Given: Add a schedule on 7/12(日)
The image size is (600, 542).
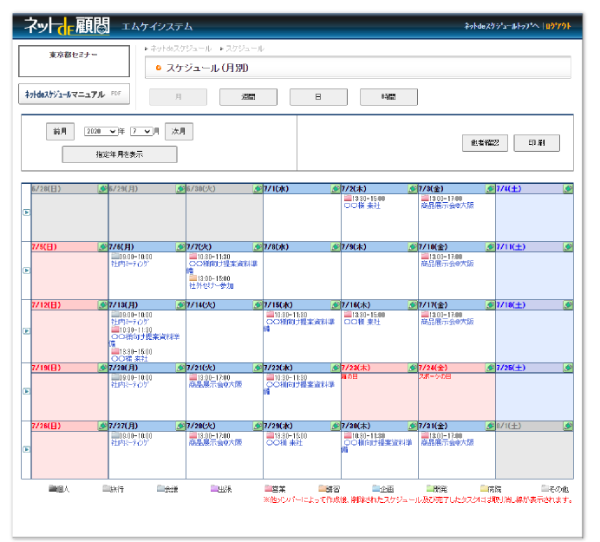Looking at the screenshot, I should point(103,305).
